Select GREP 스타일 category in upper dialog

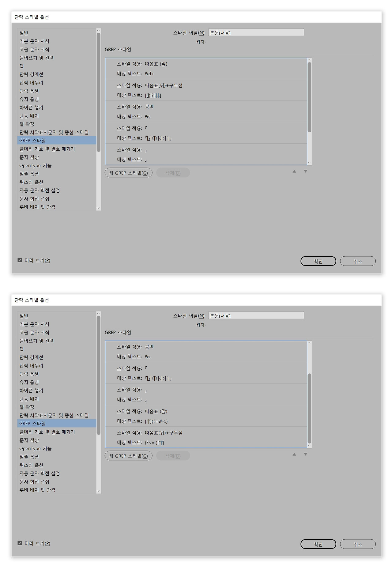pyautogui.click(x=57, y=141)
